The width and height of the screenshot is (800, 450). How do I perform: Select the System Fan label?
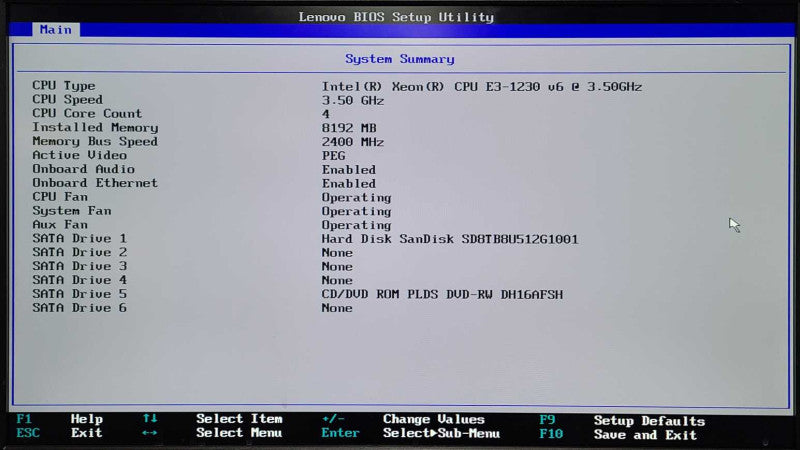click(x=71, y=211)
